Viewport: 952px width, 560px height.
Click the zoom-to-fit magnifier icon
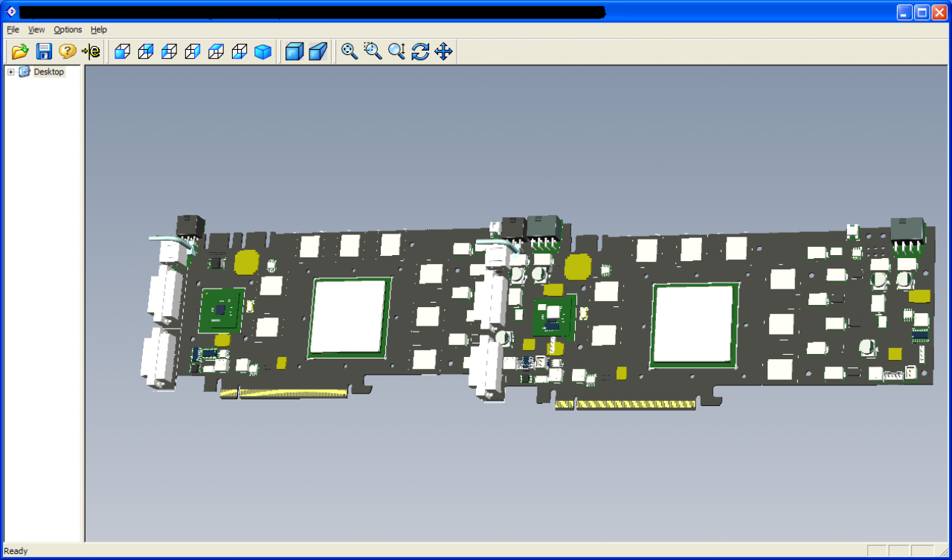pyautogui.click(x=350, y=51)
